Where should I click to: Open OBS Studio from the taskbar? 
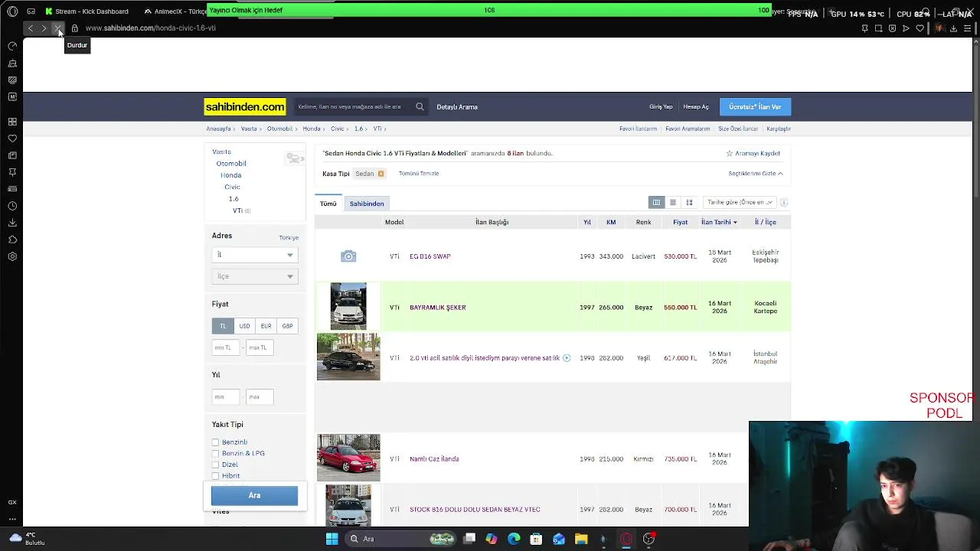tap(648, 539)
